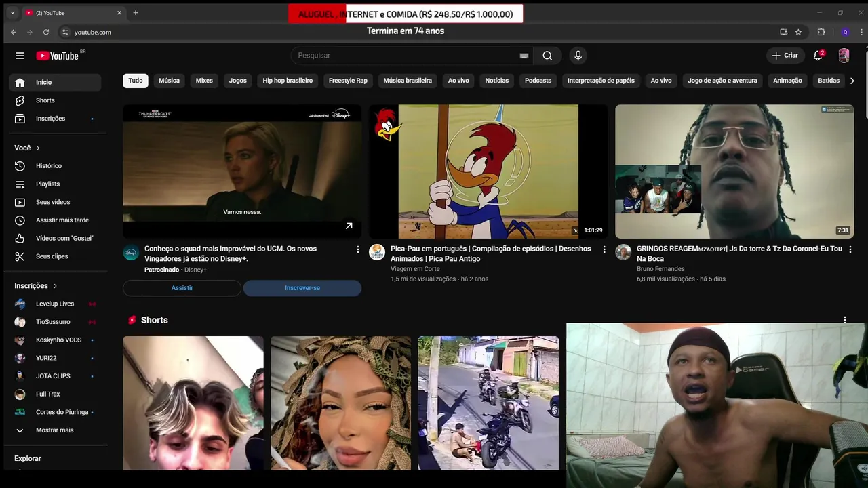Open Pica-Pau video thumbnail
868x488 pixels.
488,171
